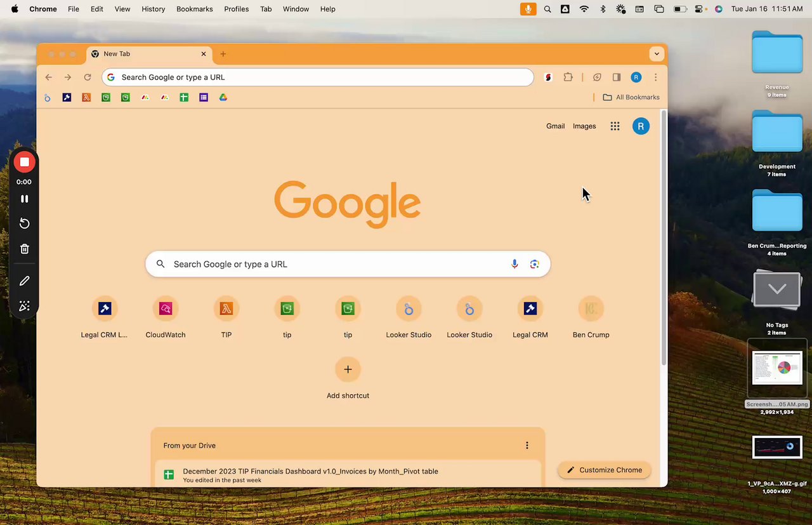
Task: Add a new shortcut tile
Action: tap(348, 378)
